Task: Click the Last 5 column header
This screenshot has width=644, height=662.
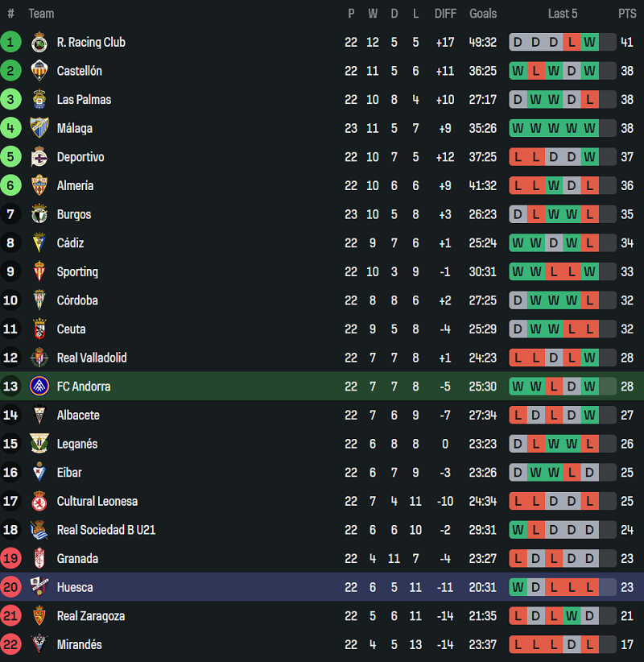Action: 563,14
